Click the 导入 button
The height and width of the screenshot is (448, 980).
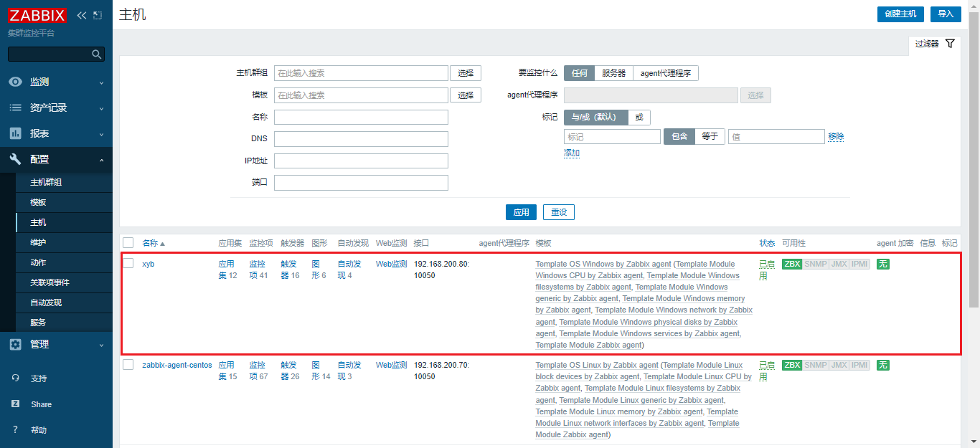click(946, 14)
